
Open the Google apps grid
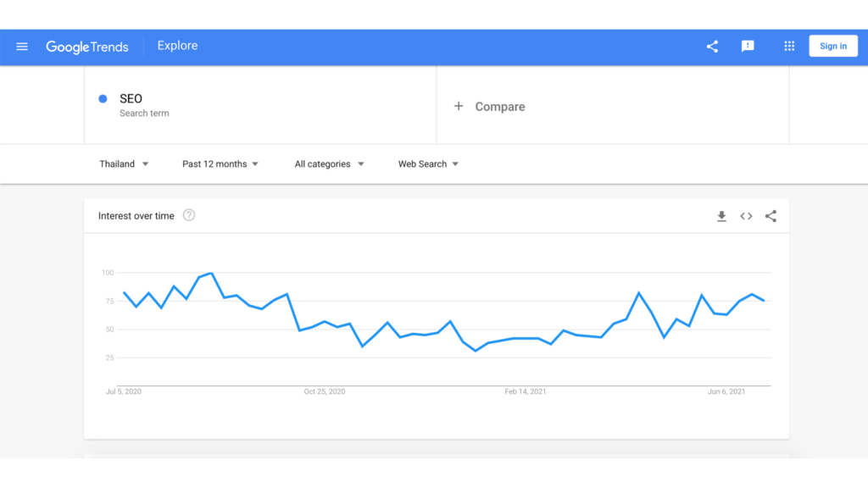[789, 47]
